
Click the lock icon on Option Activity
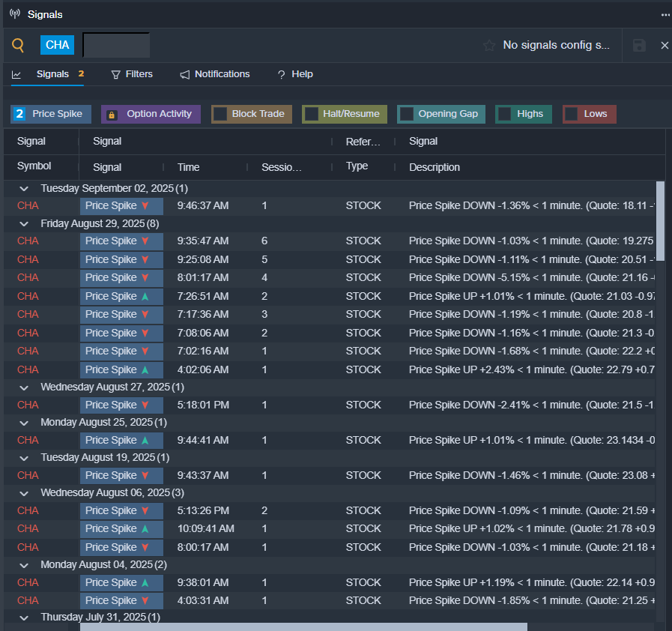[x=112, y=115]
